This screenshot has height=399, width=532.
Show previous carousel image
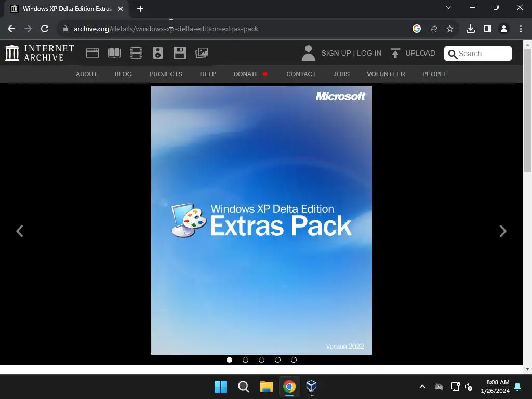(20, 231)
